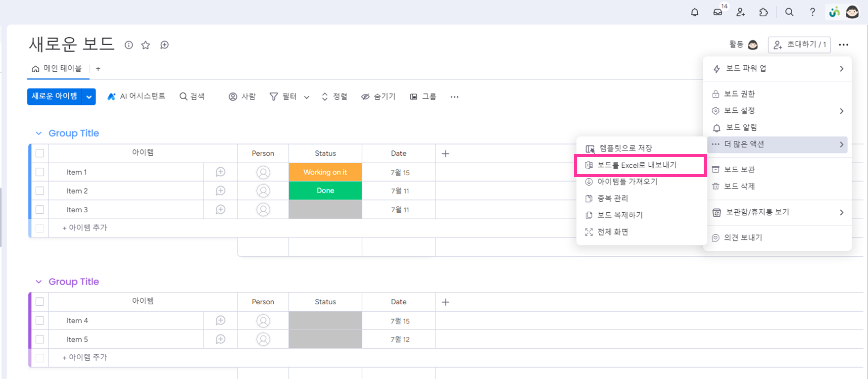Open the apps puzzle piece icon

[764, 12]
